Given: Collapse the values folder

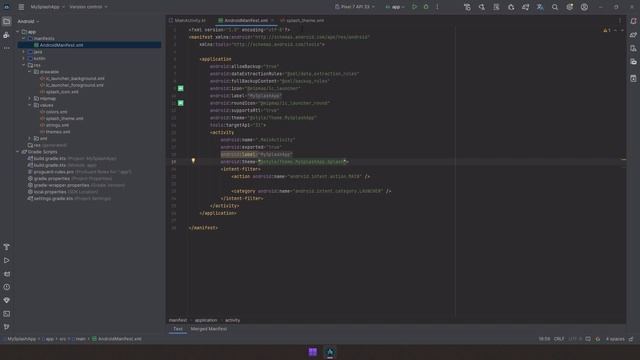Looking at the screenshot, I should [30, 105].
